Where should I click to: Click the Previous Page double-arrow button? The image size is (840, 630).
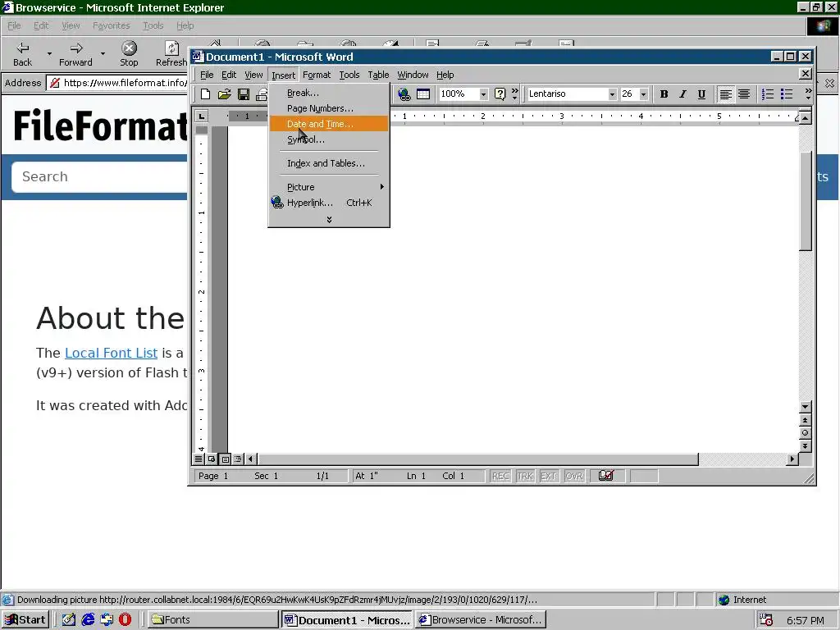(x=805, y=420)
